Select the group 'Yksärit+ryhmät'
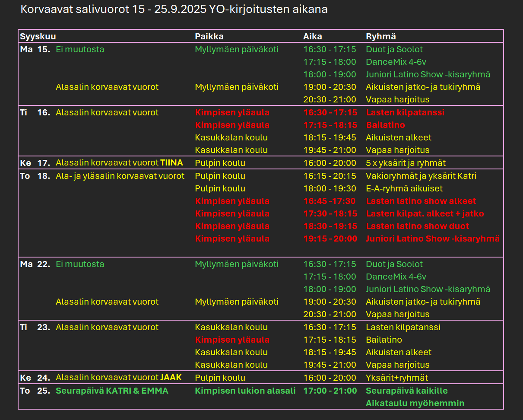 pyautogui.click(x=397, y=378)
